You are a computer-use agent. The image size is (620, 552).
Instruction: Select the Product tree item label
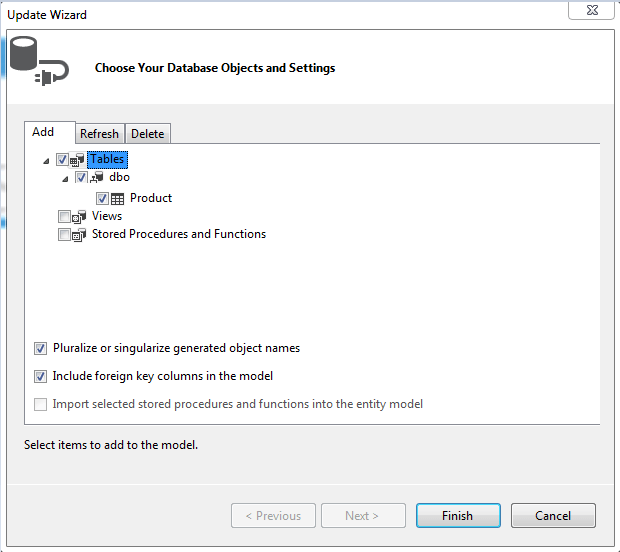pos(151,198)
